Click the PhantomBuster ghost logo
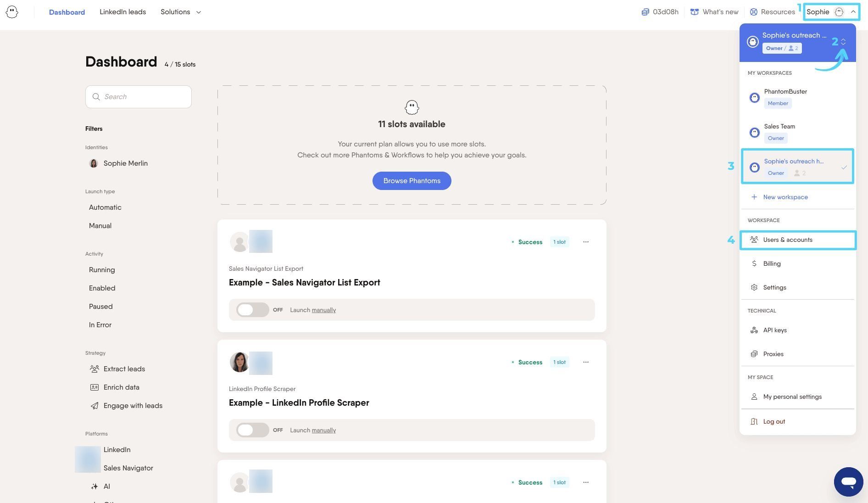The width and height of the screenshot is (868, 503). [12, 12]
